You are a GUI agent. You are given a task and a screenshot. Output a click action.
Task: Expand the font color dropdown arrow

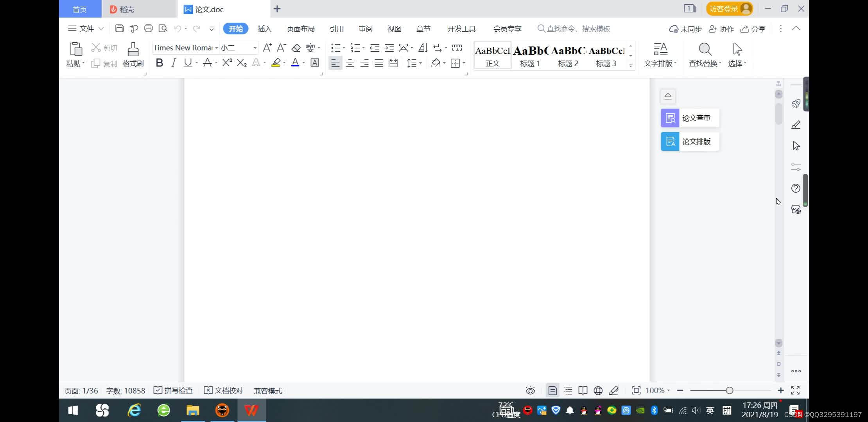304,63
